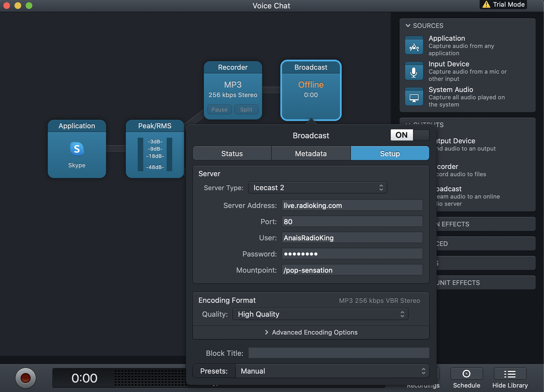This screenshot has width=544, height=392.
Task: Toggle the Broadcast ON switch
Action: pos(410,135)
